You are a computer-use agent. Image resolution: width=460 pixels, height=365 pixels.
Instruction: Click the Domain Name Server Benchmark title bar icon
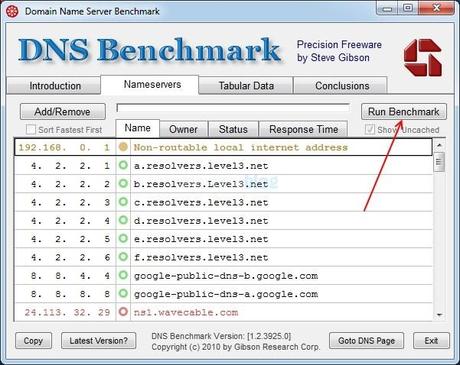(x=12, y=11)
